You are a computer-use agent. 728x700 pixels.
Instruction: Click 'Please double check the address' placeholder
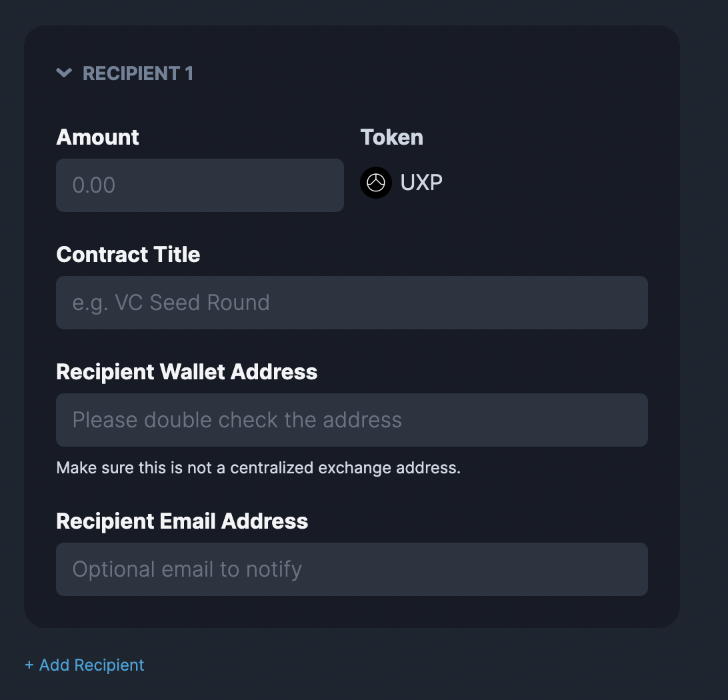pyautogui.click(x=237, y=420)
